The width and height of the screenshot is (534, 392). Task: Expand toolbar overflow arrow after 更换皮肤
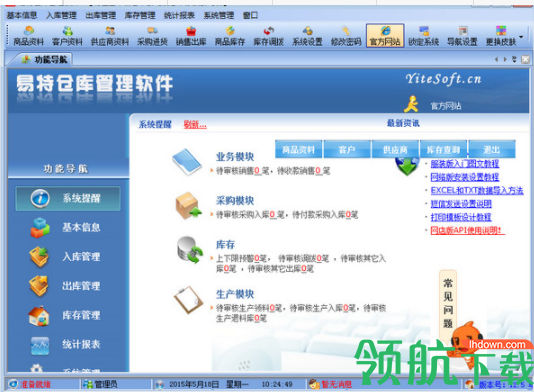coord(521,36)
